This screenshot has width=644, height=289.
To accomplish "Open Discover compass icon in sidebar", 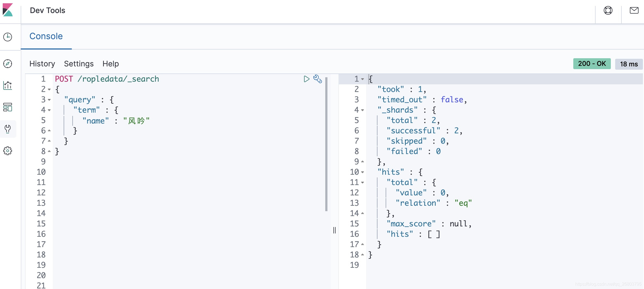I will tap(8, 64).
